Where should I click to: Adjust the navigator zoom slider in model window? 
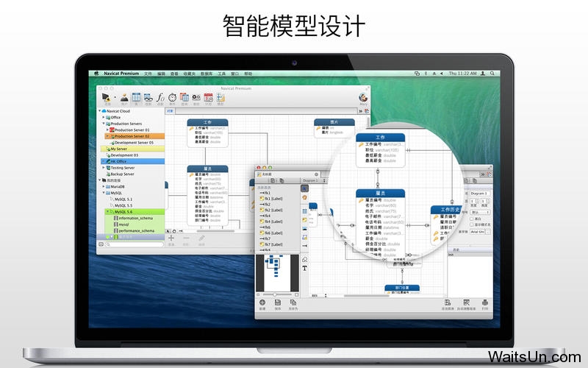coord(275,295)
